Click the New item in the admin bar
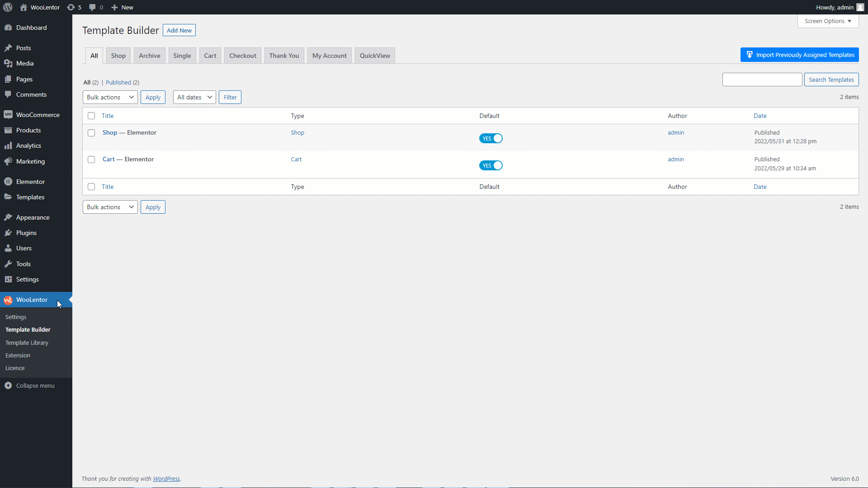 (x=122, y=7)
